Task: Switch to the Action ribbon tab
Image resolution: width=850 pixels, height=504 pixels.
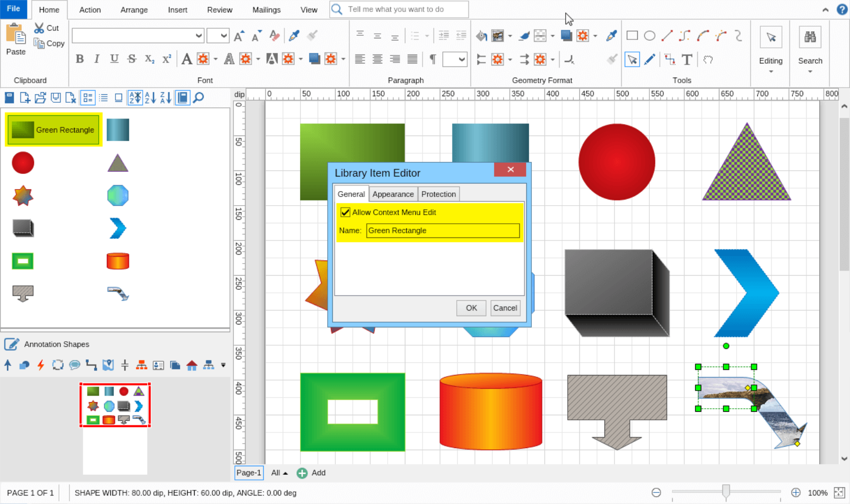Action: (90, 10)
